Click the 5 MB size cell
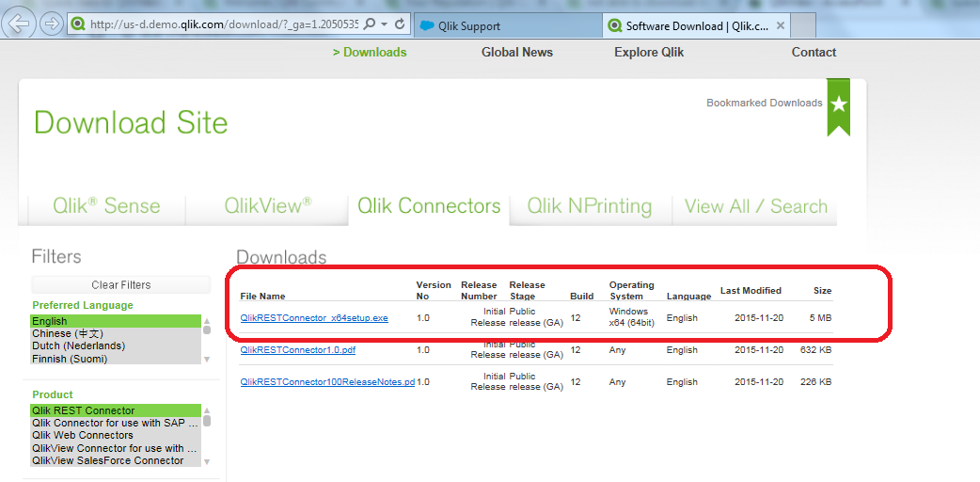 (x=821, y=318)
